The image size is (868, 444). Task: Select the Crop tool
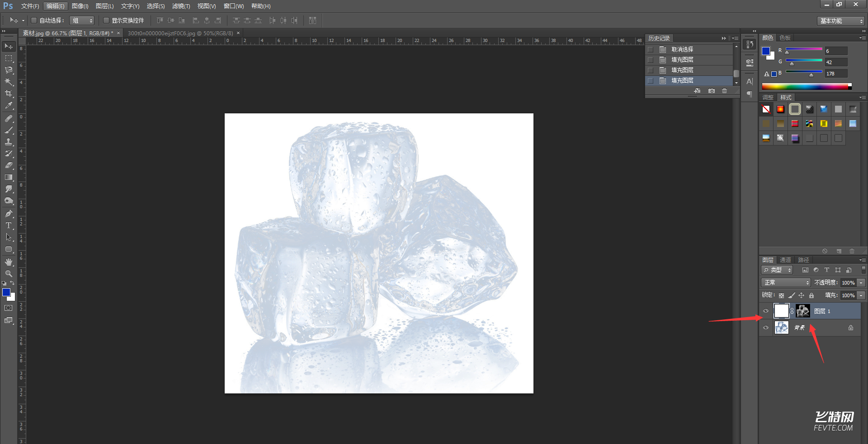(9, 93)
